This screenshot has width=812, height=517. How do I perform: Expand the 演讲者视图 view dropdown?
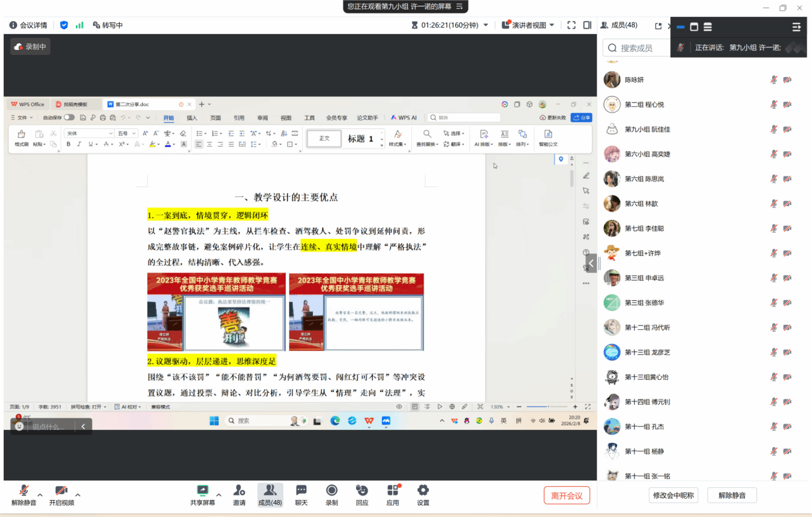(552, 25)
